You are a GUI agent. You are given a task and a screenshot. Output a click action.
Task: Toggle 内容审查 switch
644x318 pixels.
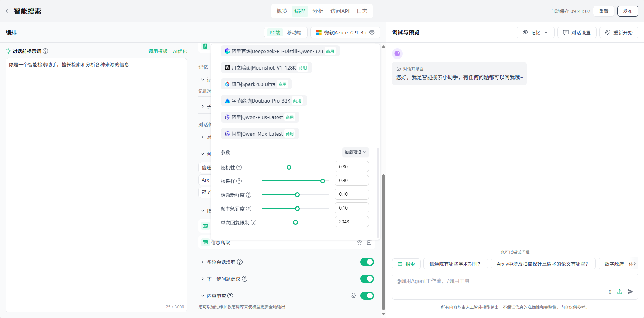click(x=367, y=296)
